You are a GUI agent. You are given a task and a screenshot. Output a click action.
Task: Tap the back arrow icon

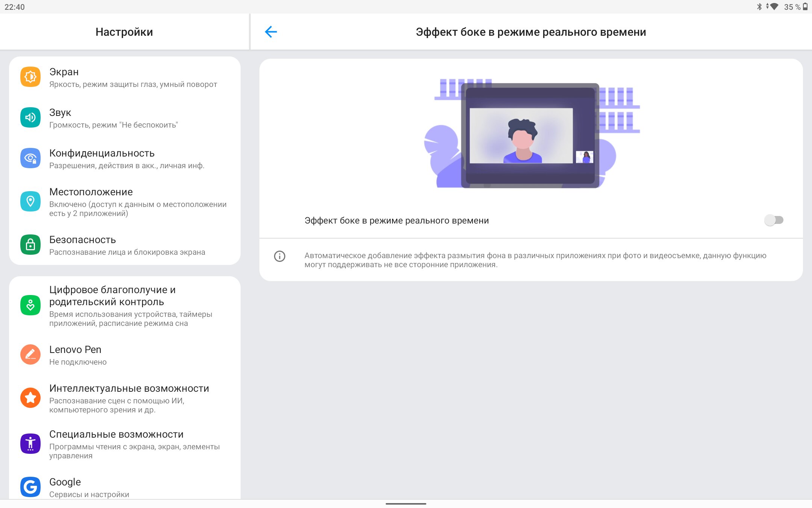click(271, 32)
